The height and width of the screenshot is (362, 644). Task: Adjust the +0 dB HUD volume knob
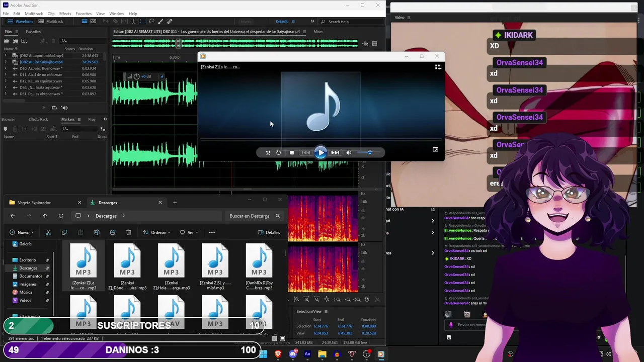(136, 76)
